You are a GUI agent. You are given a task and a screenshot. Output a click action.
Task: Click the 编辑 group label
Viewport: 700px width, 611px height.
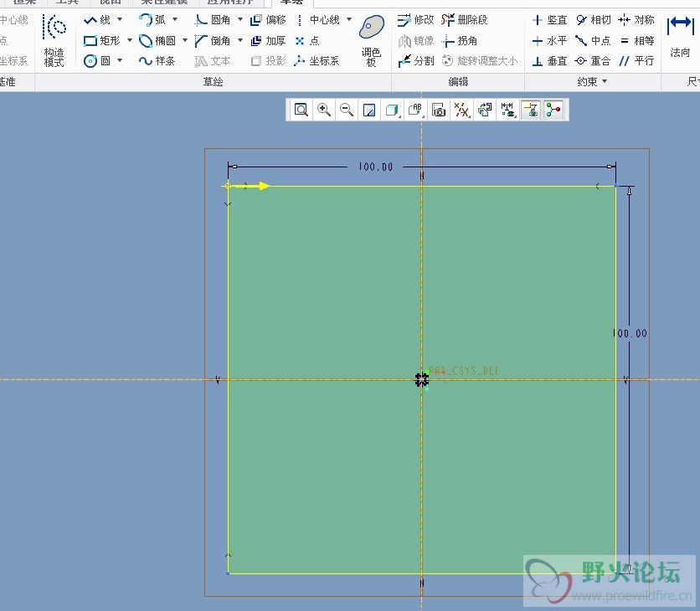tap(458, 82)
